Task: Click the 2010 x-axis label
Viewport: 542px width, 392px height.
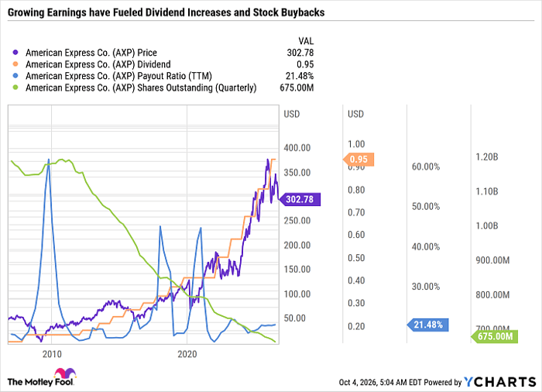Action: click(52, 354)
